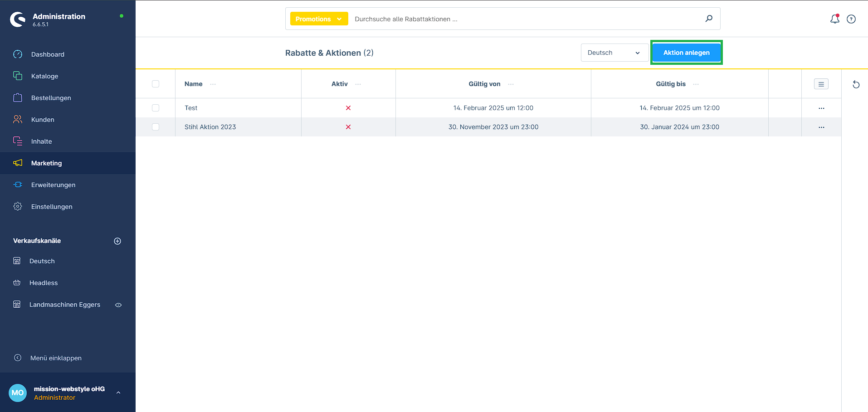Click the search magnifier icon
The image size is (868, 412).
click(709, 19)
